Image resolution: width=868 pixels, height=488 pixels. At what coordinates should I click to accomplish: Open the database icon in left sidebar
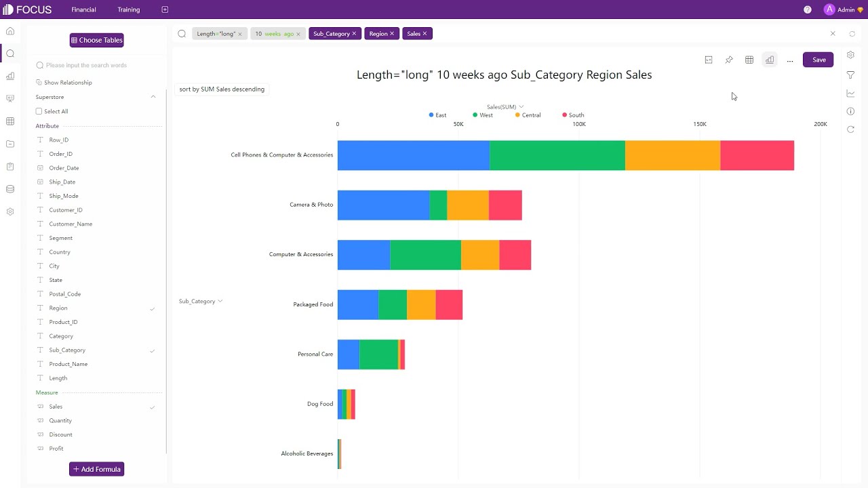pyautogui.click(x=10, y=189)
